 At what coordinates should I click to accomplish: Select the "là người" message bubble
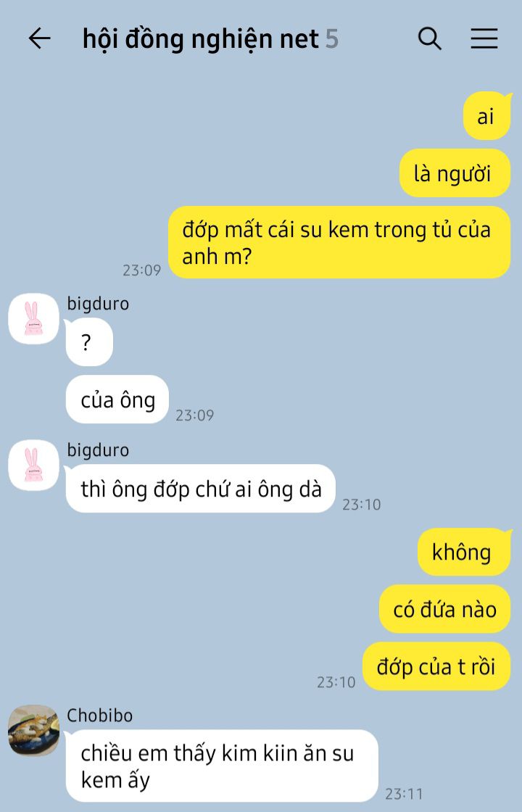point(455,173)
